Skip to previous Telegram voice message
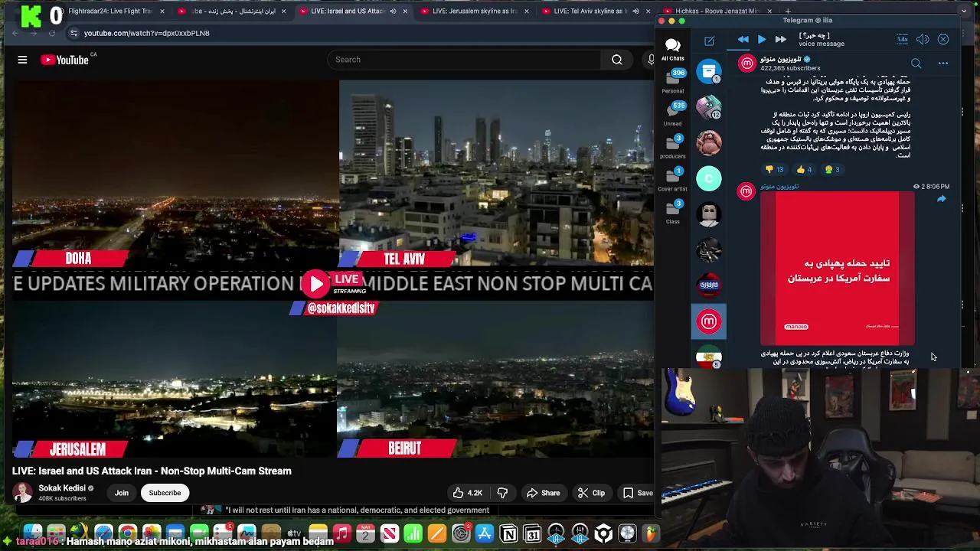 tap(743, 40)
